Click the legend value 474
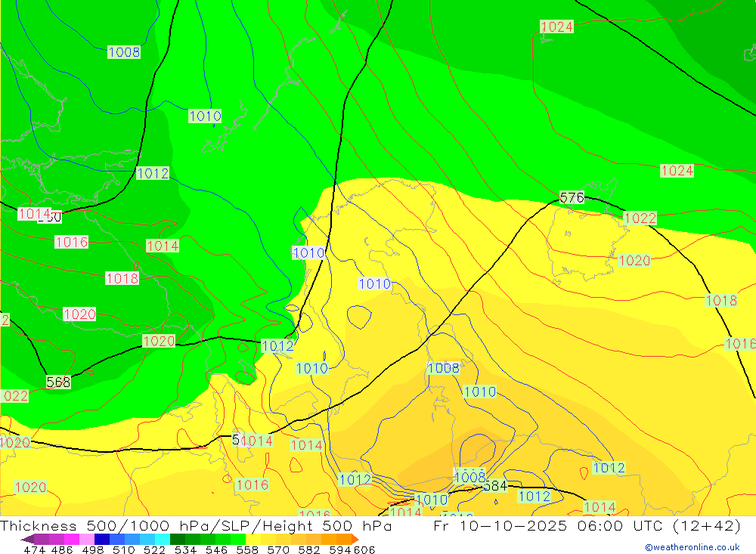The width and height of the screenshot is (756, 554). click(35, 550)
